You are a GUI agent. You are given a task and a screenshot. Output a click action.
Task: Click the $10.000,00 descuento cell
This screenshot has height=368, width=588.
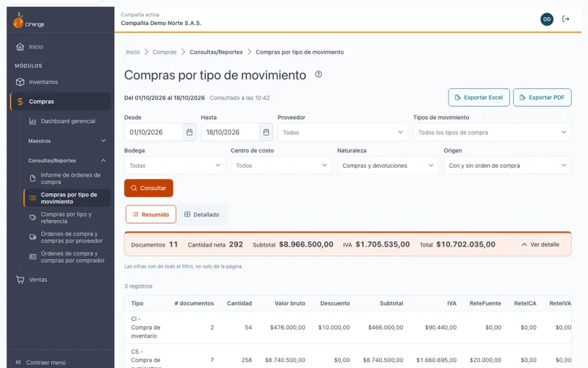(x=334, y=328)
